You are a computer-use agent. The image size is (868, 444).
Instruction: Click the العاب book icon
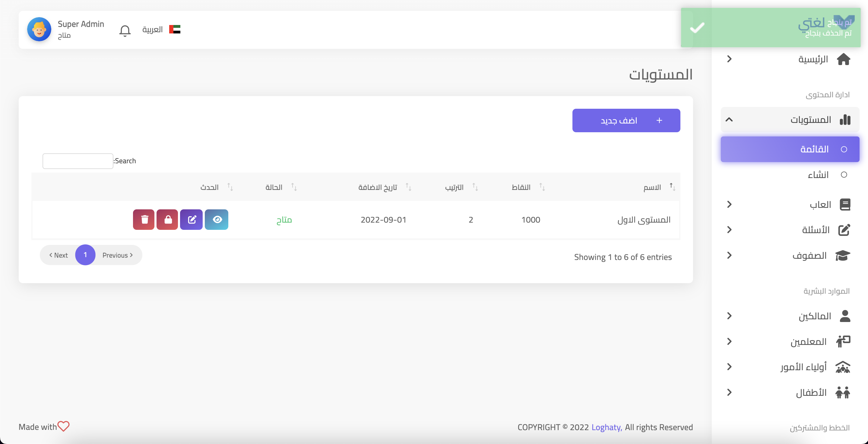(845, 204)
